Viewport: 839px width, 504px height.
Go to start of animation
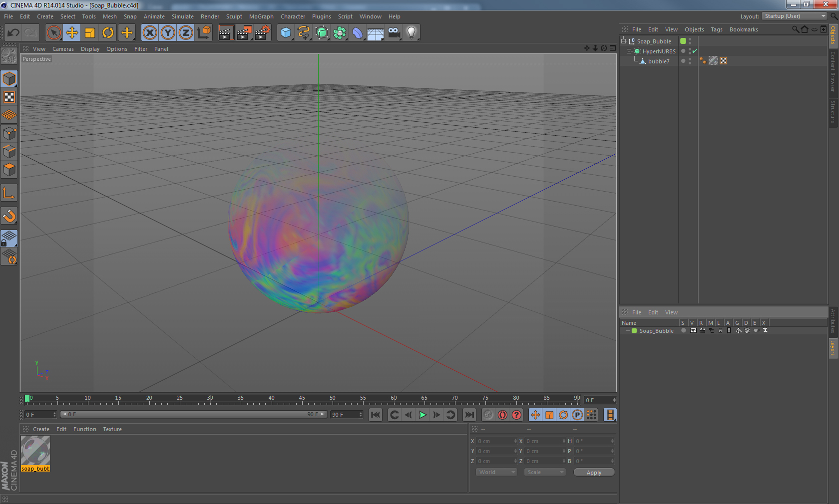376,415
